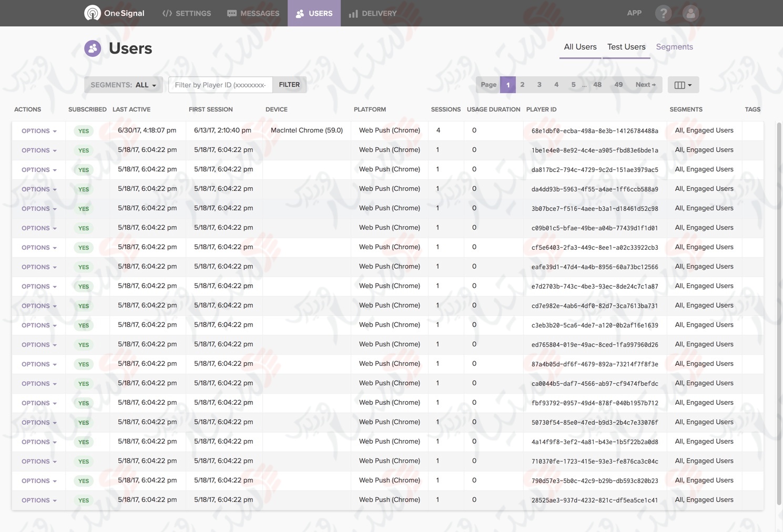Switch to the Segments tab
The image size is (783, 532).
674,47
